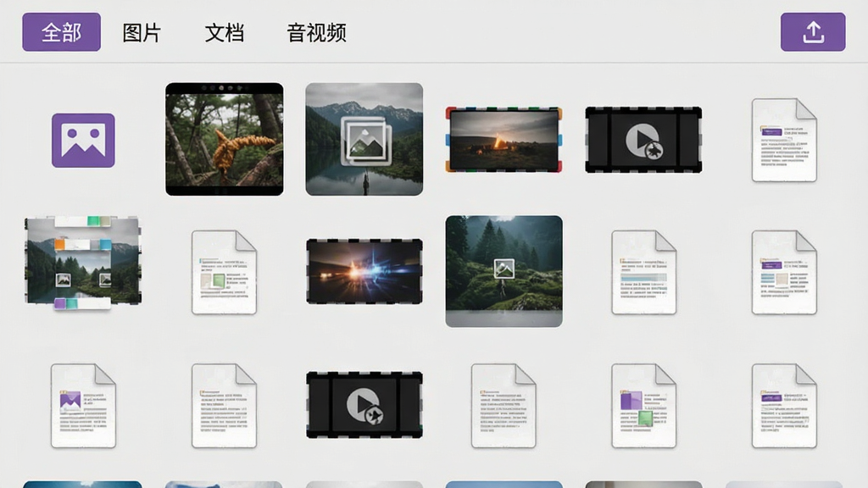The image size is (868, 488).
Task: Open the 文档 tab
Action: (224, 33)
